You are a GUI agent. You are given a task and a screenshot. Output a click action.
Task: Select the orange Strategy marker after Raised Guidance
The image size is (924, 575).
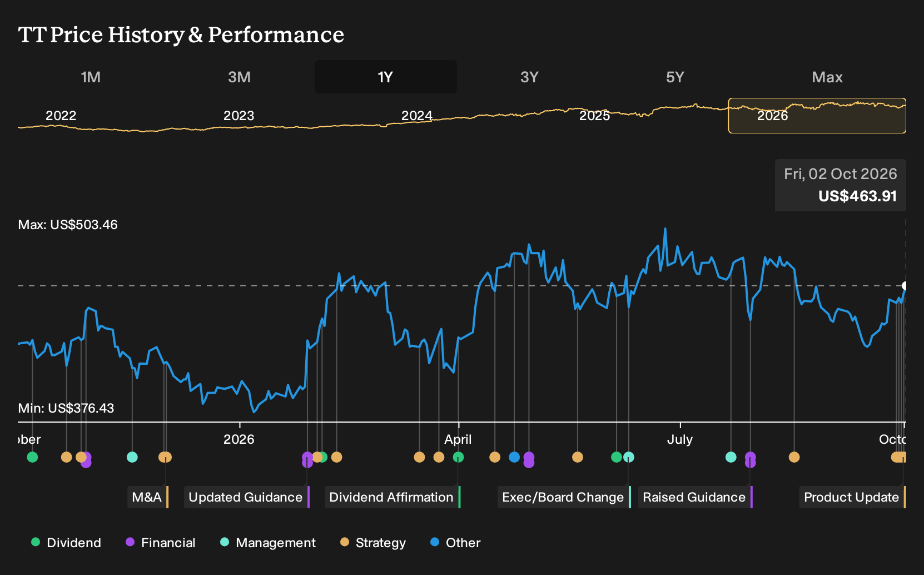click(794, 457)
